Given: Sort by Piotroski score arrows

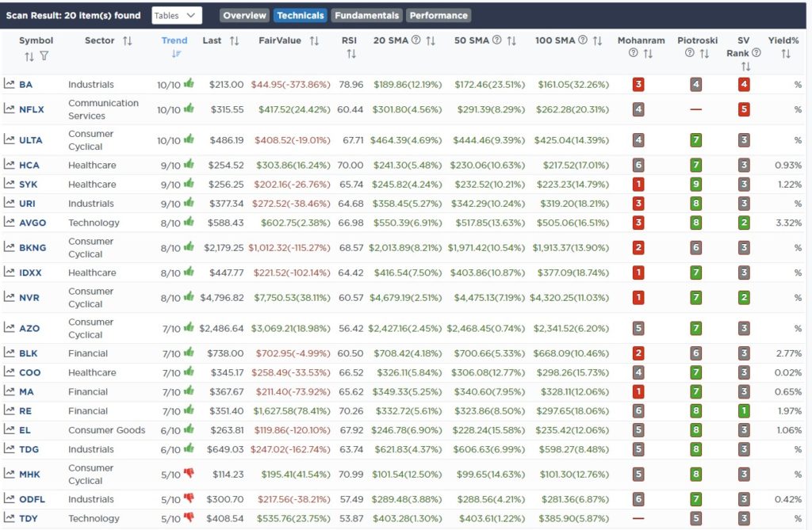Looking at the screenshot, I should pyautogui.click(x=704, y=54).
